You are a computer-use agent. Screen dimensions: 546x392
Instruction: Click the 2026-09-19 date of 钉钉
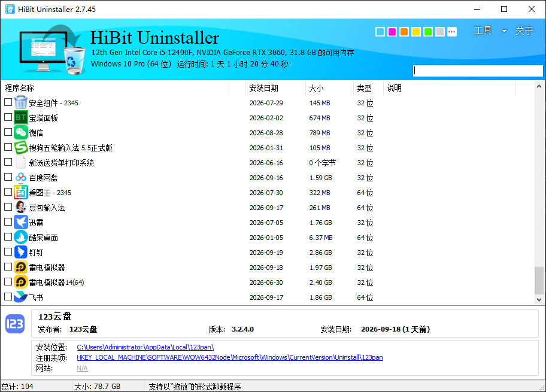click(266, 253)
